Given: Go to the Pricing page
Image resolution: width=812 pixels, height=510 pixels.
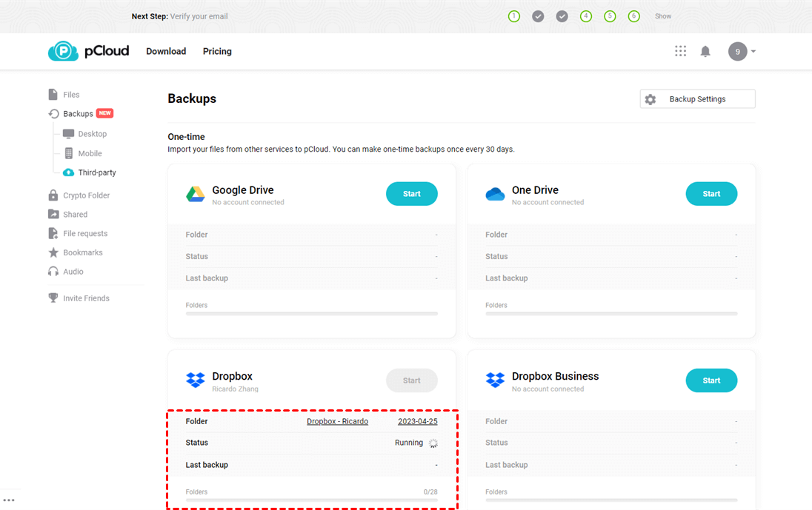Looking at the screenshot, I should pos(217,51).
